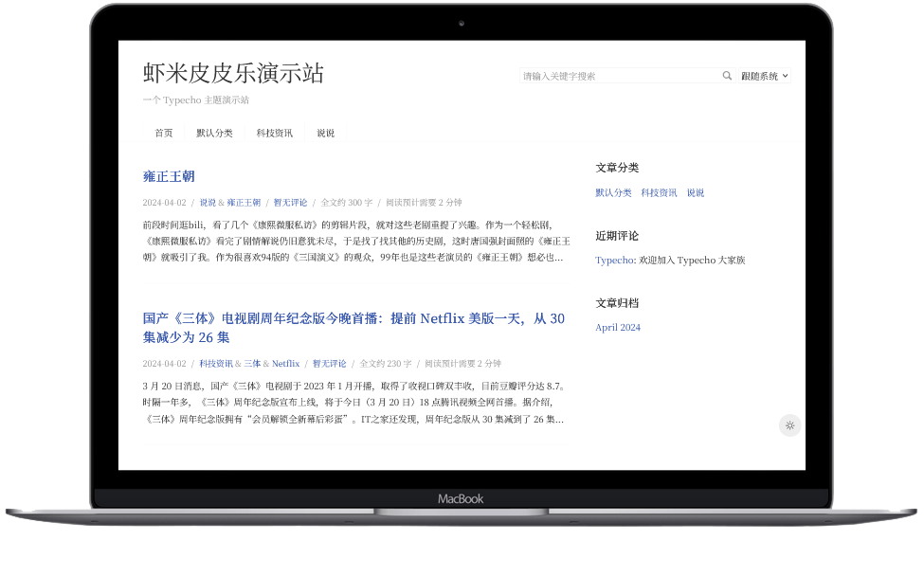Click the 三体 tag under the second article
924x577 pixels.
(x=252, y=363)
